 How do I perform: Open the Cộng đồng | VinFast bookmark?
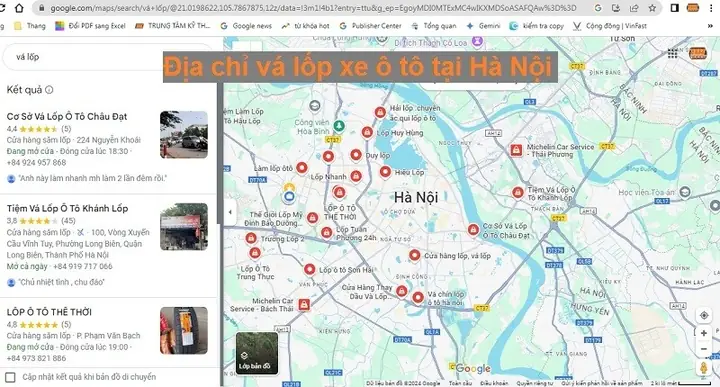click(x=609, y=26)
